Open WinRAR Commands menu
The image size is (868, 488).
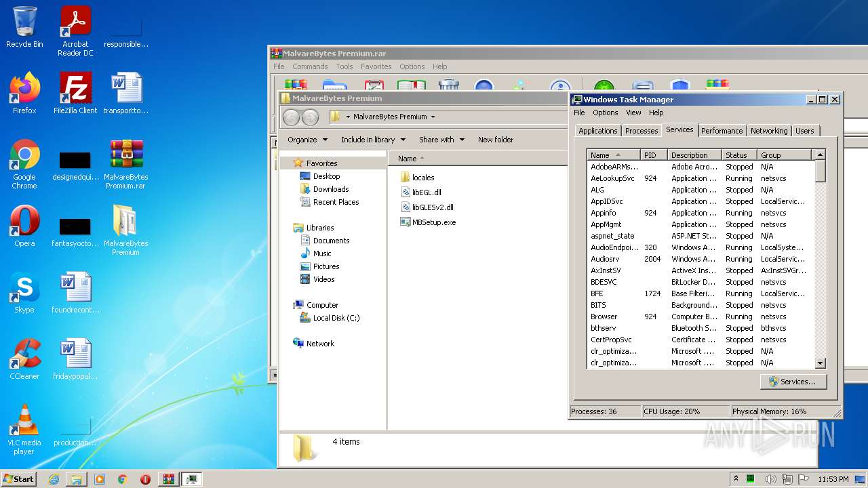pyautogui.click(x=310, y=66)
